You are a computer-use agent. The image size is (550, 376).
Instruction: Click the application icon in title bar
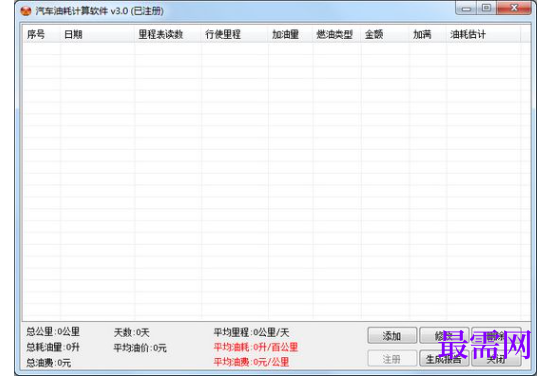point(26,11)
